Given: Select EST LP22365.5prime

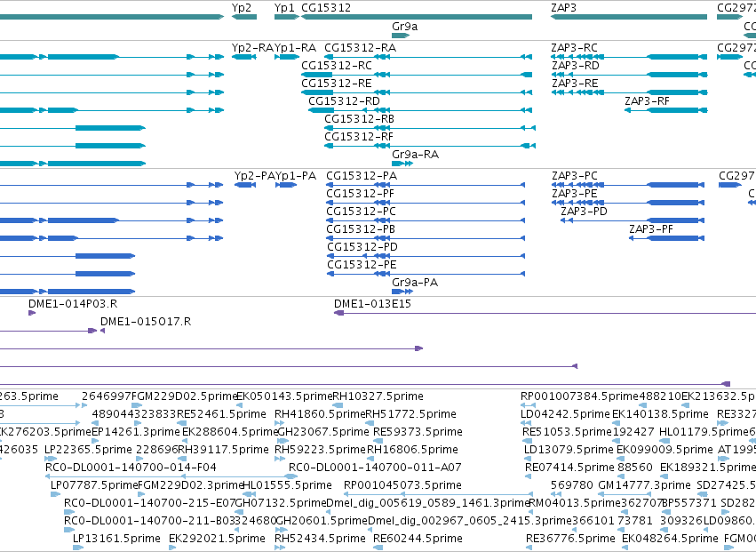Looking at the screenshot, I should click(x=88, y=450).
